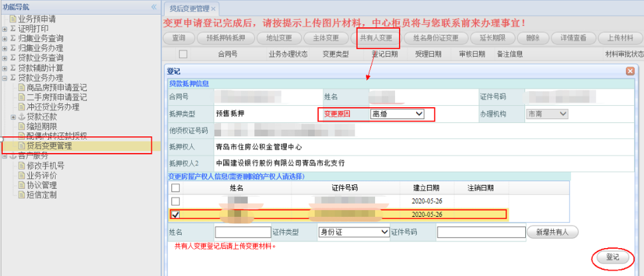Open the 变更原因 dropdown showing 离婚

(x=397, y=114)
